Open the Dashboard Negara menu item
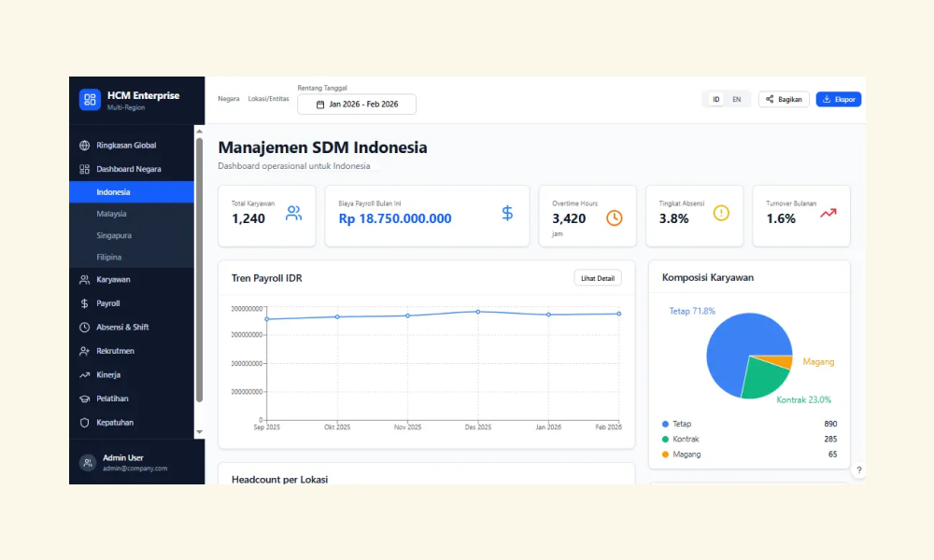This screenshot has width=934, height=560. point(132,169)
